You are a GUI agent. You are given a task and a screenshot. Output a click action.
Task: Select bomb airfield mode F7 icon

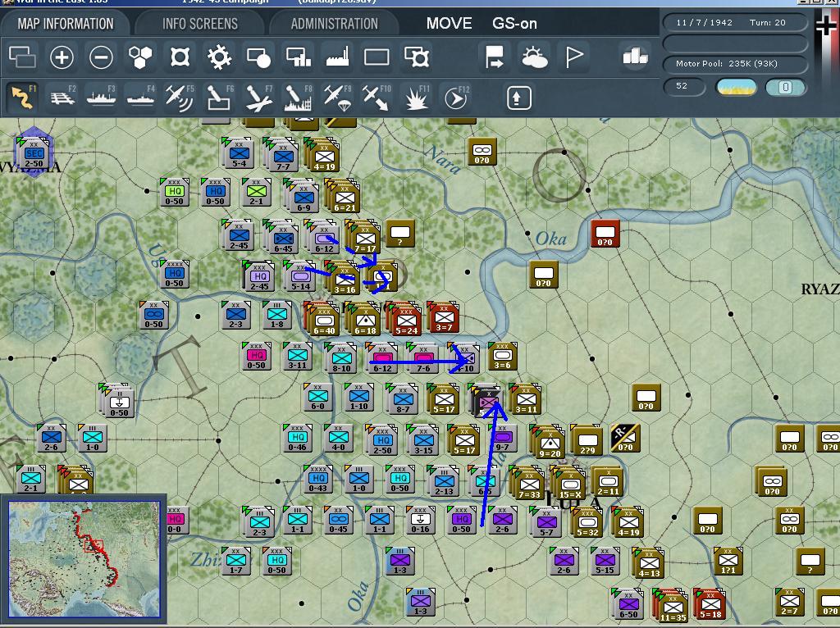pos(258,98)
